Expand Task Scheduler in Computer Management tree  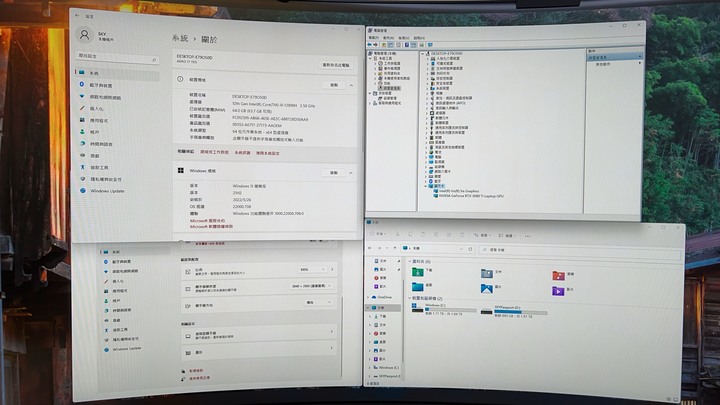pyautogui.click(x=375, y=64)
